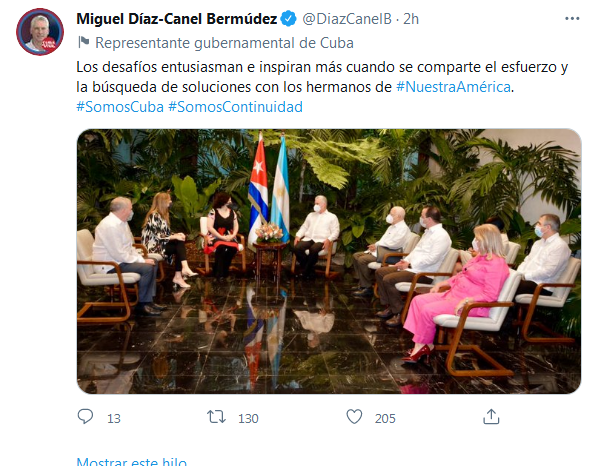Open the #SomosCuba hashtag
This screenshot has height=466, width=594.
tap(120, 107)
